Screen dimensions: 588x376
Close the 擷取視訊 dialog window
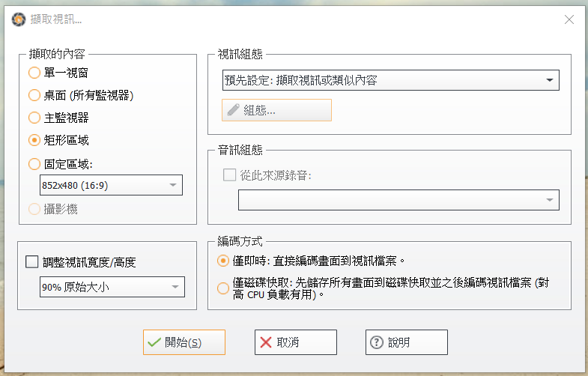coord(569,19)
